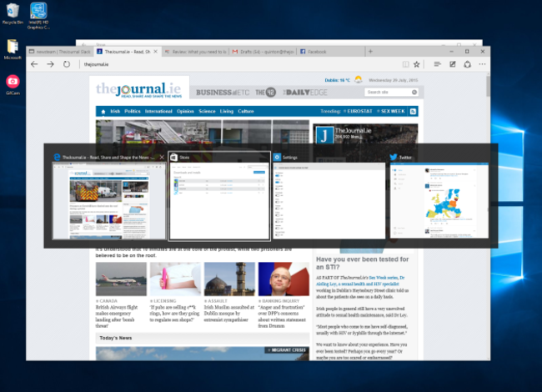Viewport: 542px width, 392px height.
Task: Open trending topic EUROSTAT
Action: coord(358,111)
